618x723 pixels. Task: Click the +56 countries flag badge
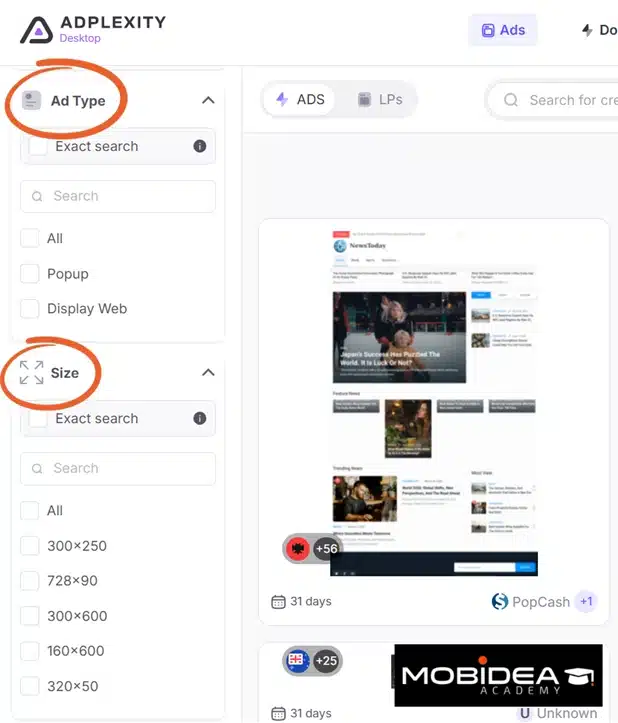[x=312, y=549]
